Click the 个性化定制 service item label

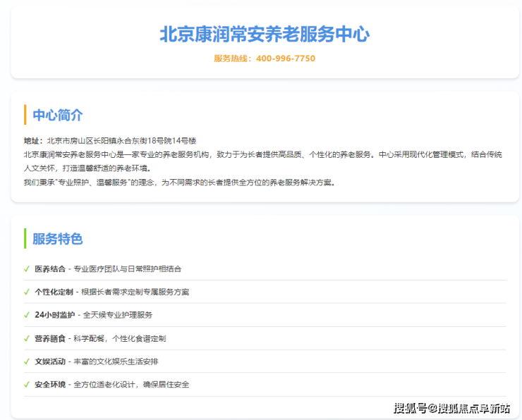coord(54,292)
